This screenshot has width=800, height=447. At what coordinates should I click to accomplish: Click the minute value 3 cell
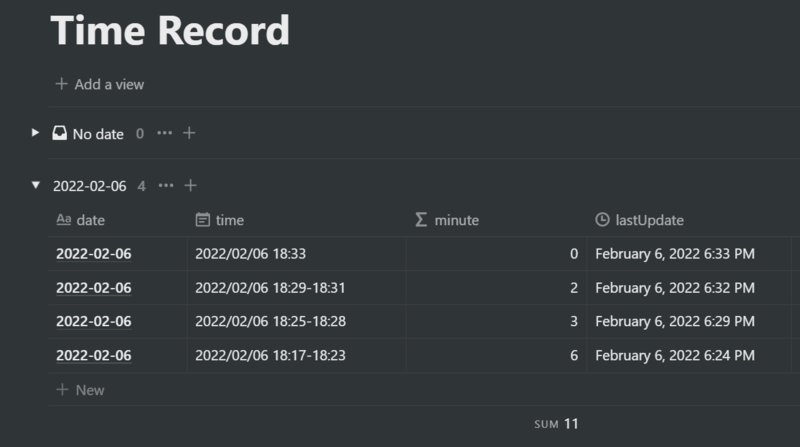[x=496, y=321]
